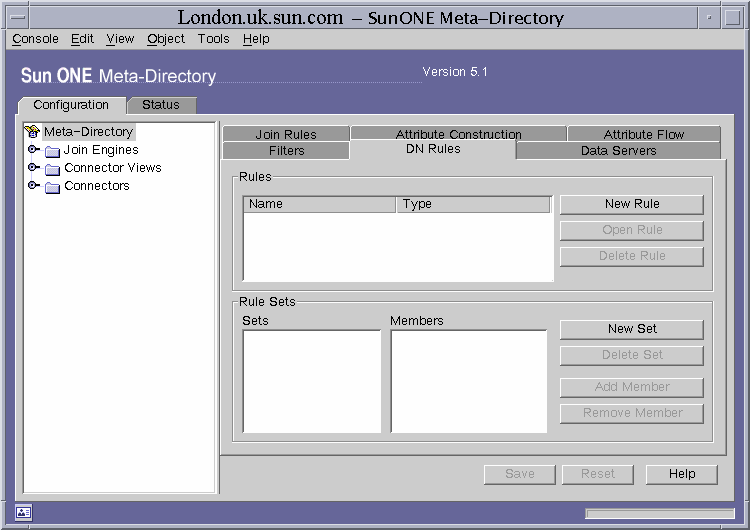
Task: Open the Tools menu
Action: 213,39
